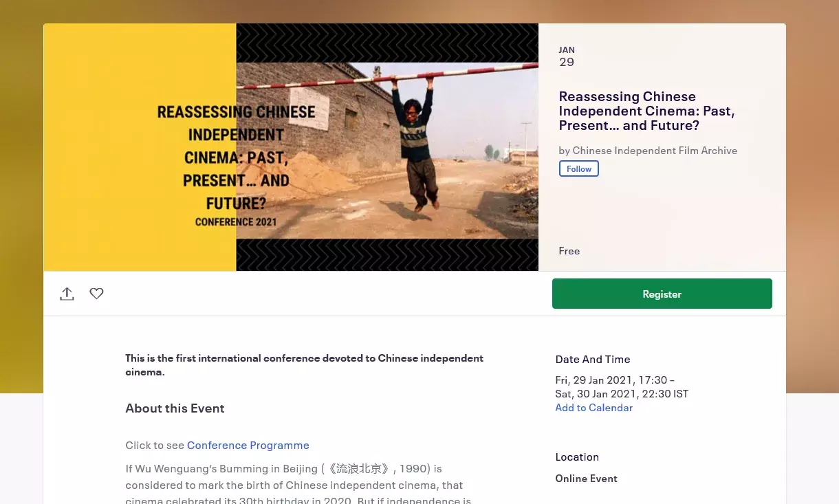Click the Follow button for the organizer
This screenshot has width=839, height=504.
tap(578, 168)
